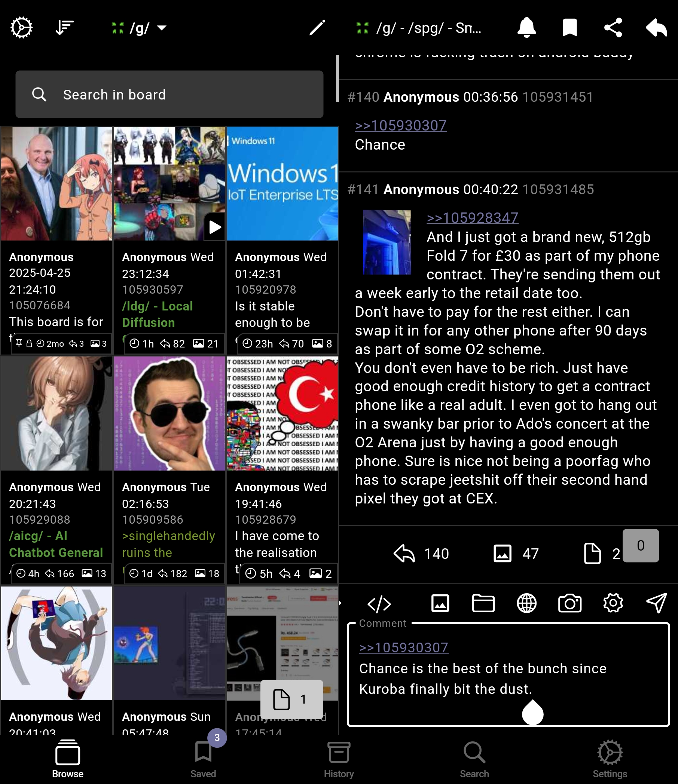
Task: Attach an image from gallery
Action: [x=440, y=603]
